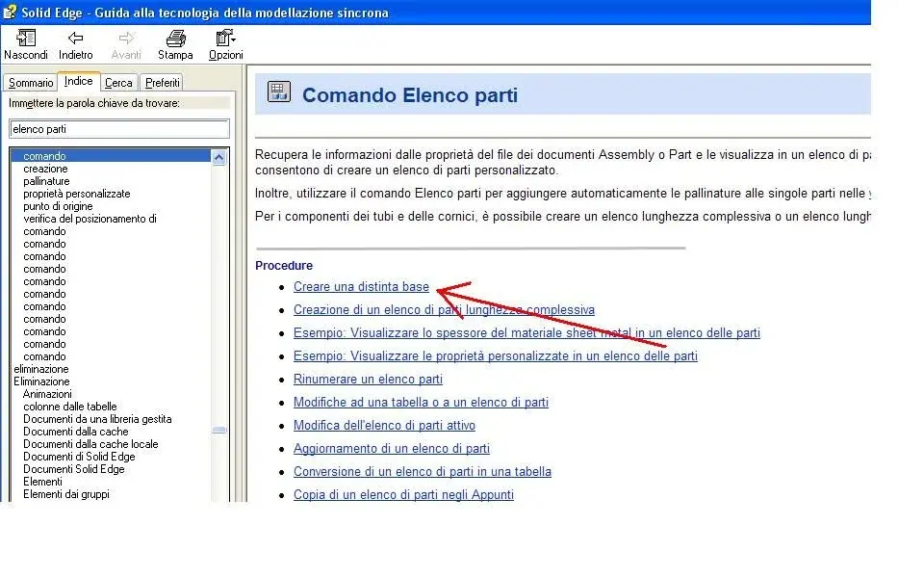Open 'Rinumerare un elenco parti' link
The height and width of the screenshot is (578, 924).
click(368, 380)
